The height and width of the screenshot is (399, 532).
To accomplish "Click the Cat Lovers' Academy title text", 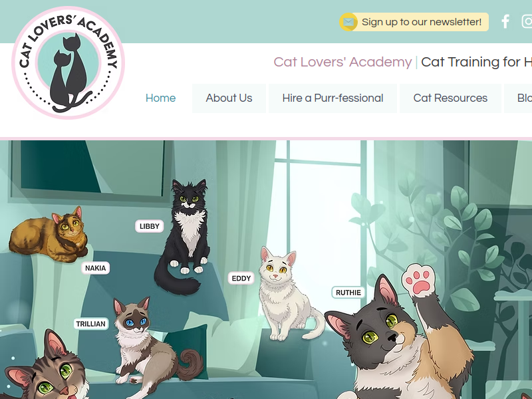I will point(342,62).
